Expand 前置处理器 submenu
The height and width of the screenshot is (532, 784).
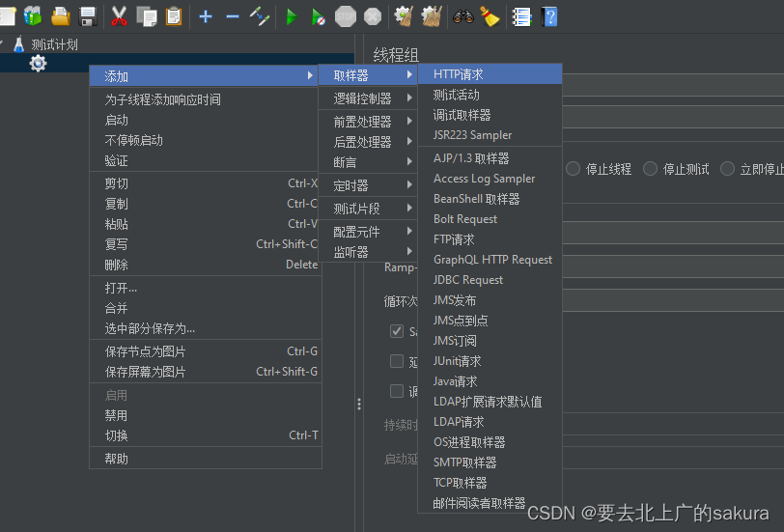click(x=368, y=122)
